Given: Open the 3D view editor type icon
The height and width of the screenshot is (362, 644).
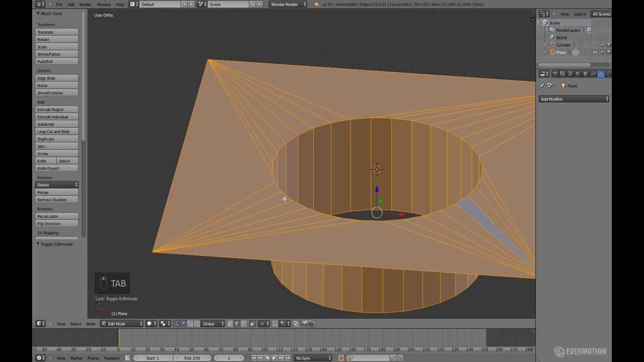Looking at the screenshot, I should point(41,324).
